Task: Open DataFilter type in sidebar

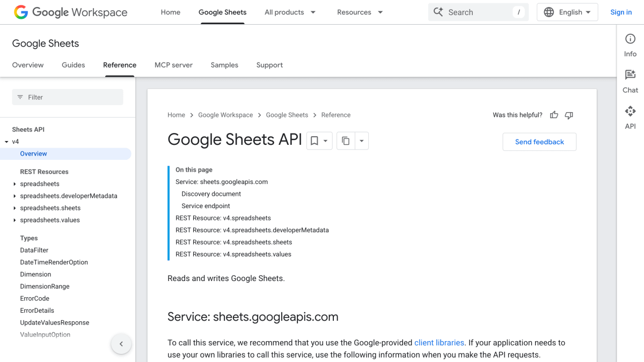Action: point(34,250)
